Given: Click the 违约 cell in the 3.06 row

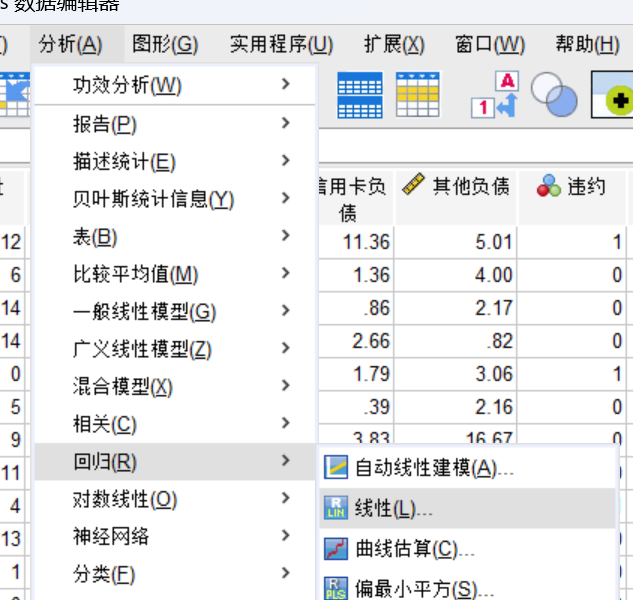Looking at the screenshot, I should (x=572, y=374).
